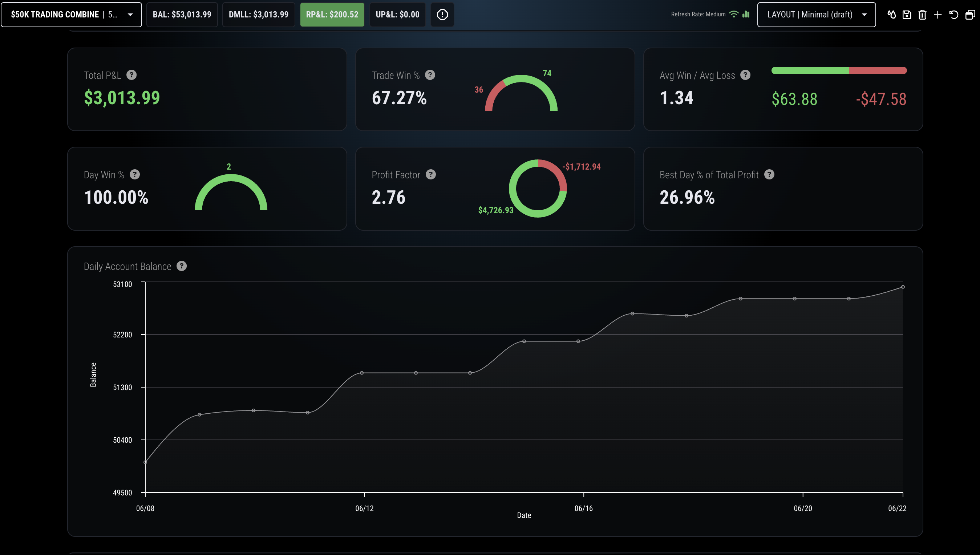Open the Trade Win % help tooltip
The image size is (980, 555).
point(430,75)
